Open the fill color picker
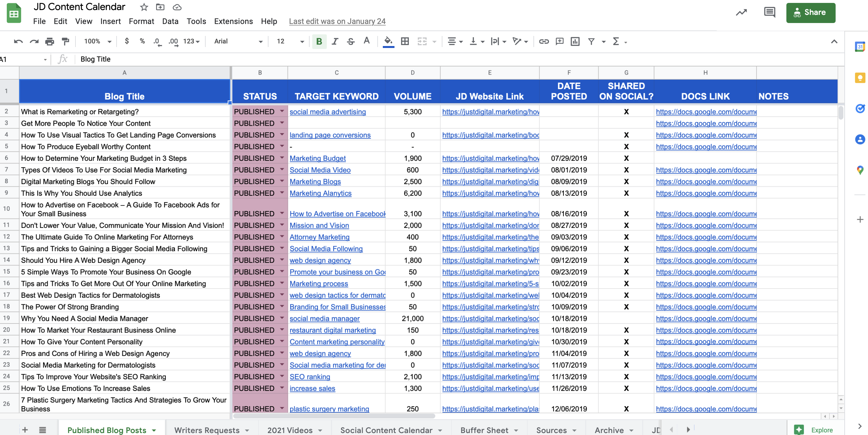This screenshot has width=868, height=435. click(x=389, y=42)
